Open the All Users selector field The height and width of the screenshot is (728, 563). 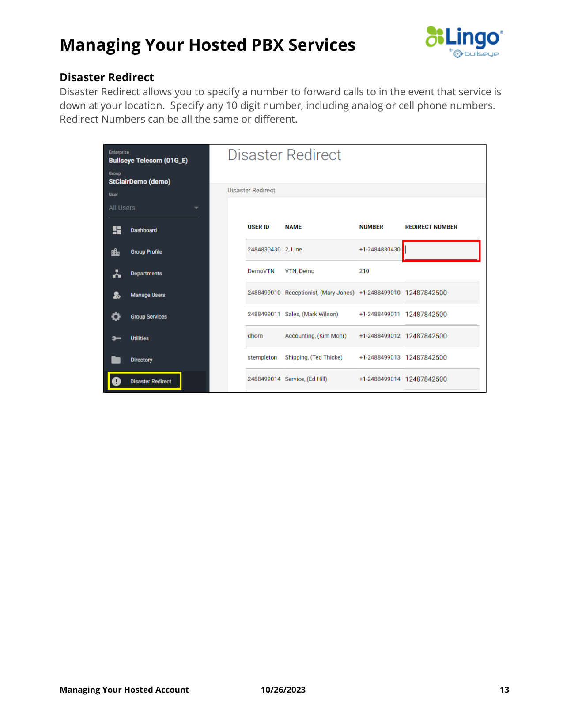(153, 208)
